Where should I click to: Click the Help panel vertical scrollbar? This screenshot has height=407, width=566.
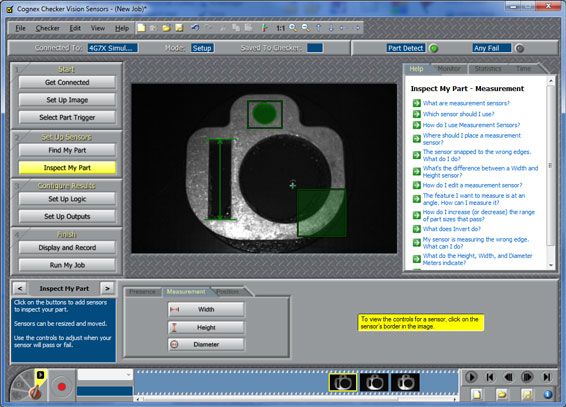[550, 173]
